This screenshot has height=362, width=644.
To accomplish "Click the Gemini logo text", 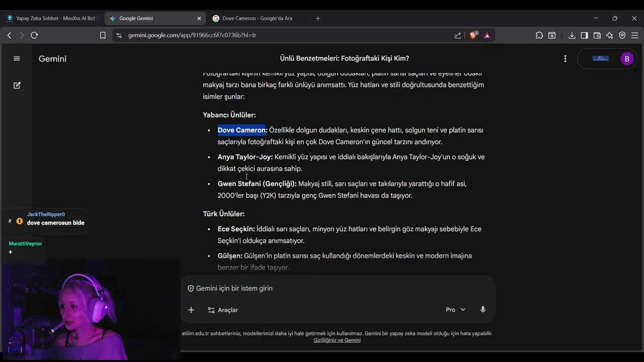I will 52,59.
